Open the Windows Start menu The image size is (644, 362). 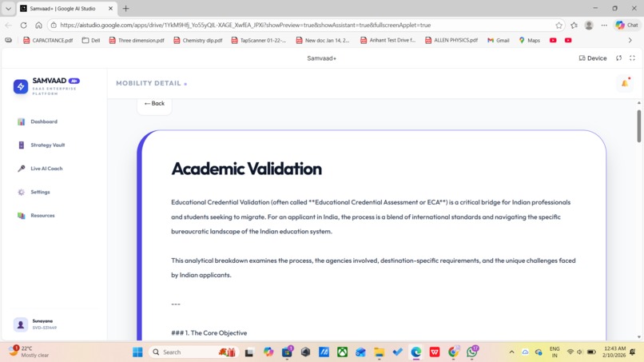pyautogui.click(x=137, y=352)
